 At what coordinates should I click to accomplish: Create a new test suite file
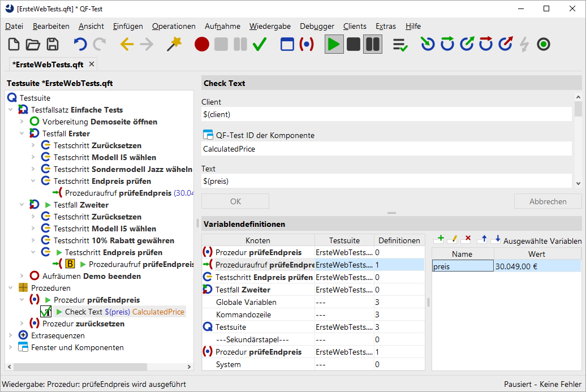(14, 44)
